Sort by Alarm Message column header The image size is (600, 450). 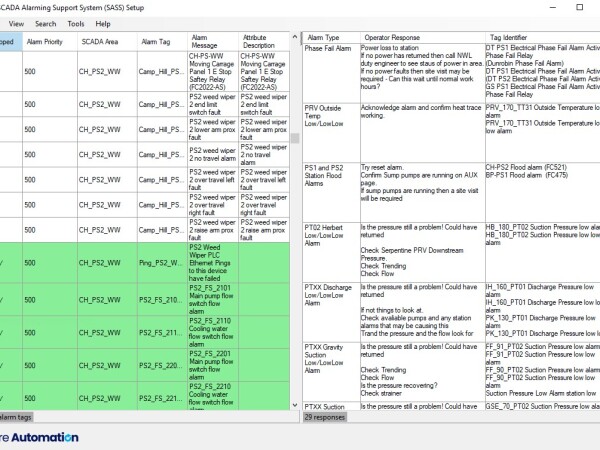(213, 42)
